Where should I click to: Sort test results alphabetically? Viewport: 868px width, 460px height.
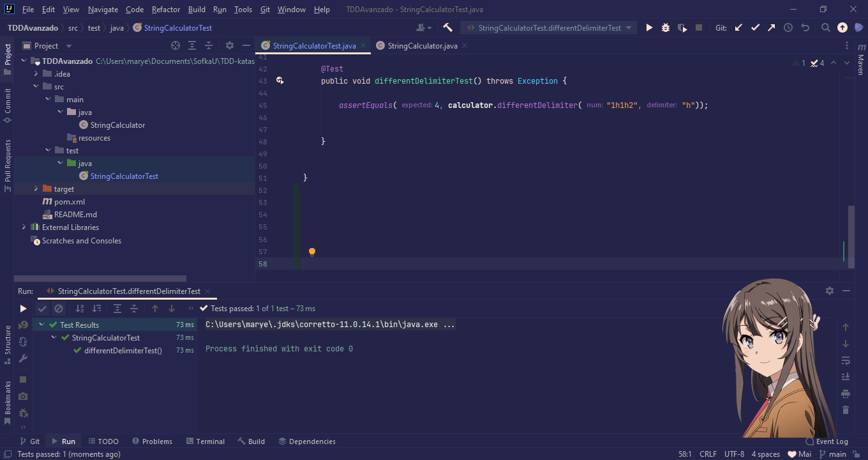(x=80, y=308)
